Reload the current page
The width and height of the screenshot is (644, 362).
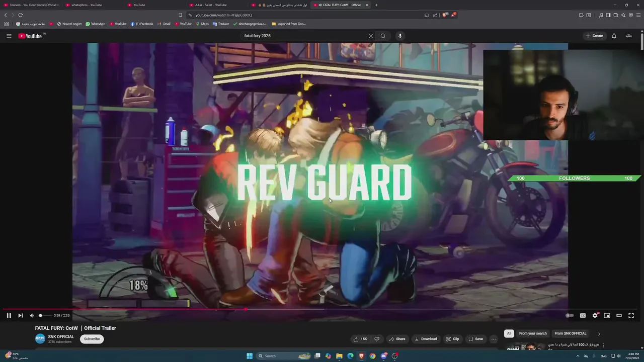(20, 15)
